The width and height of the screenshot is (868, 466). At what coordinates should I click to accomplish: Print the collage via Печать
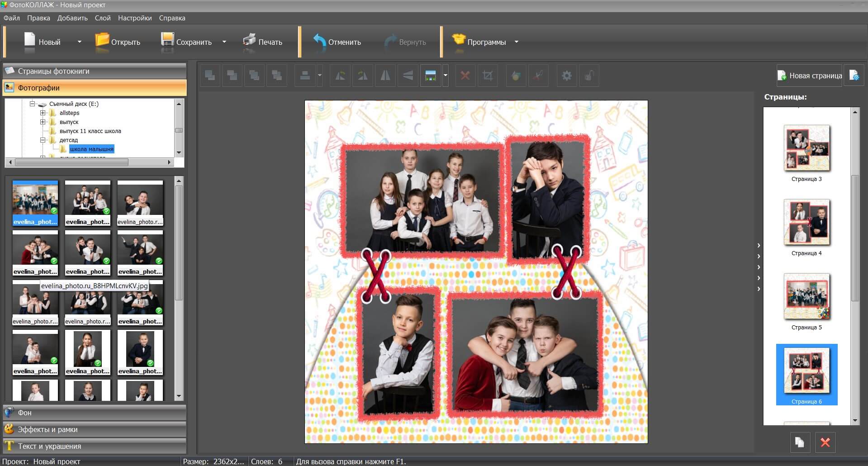(263, 42)
